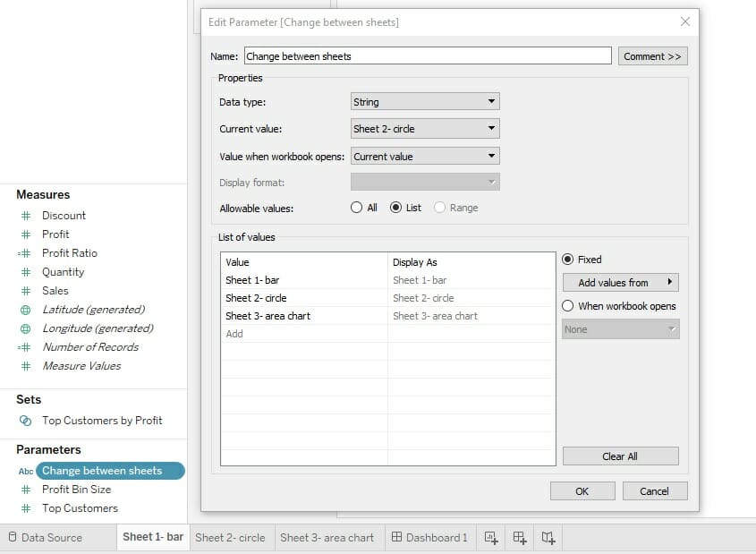Choose the When workbook opens option
Image resolution: width=756 pixels, height=554 pixels.
pos(568,306)
